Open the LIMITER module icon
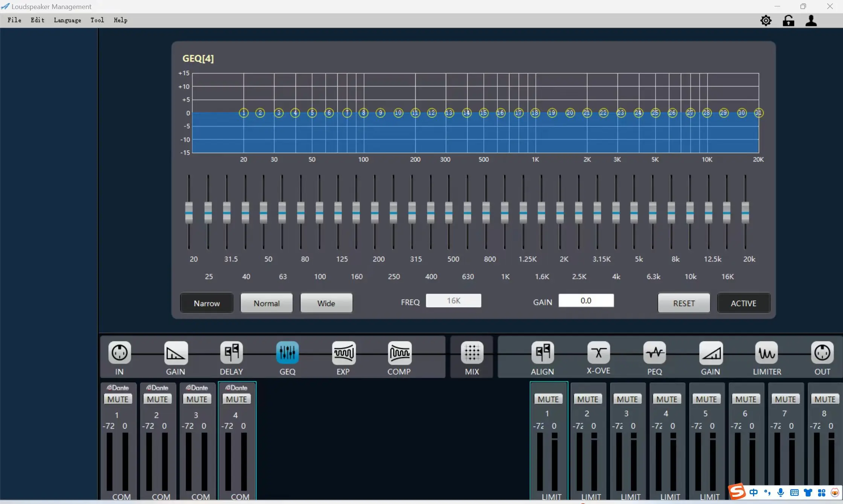This screenshot has height=504, width=843. coord(767,353)
